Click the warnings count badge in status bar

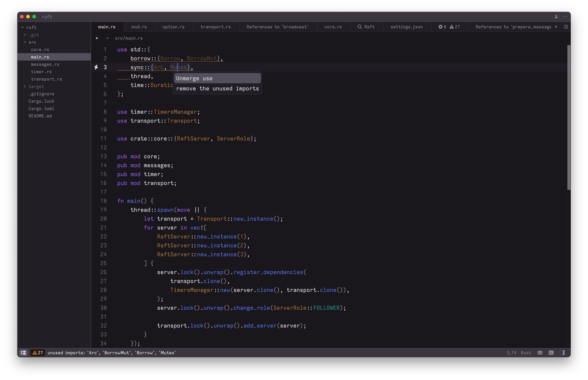(38, 353)
